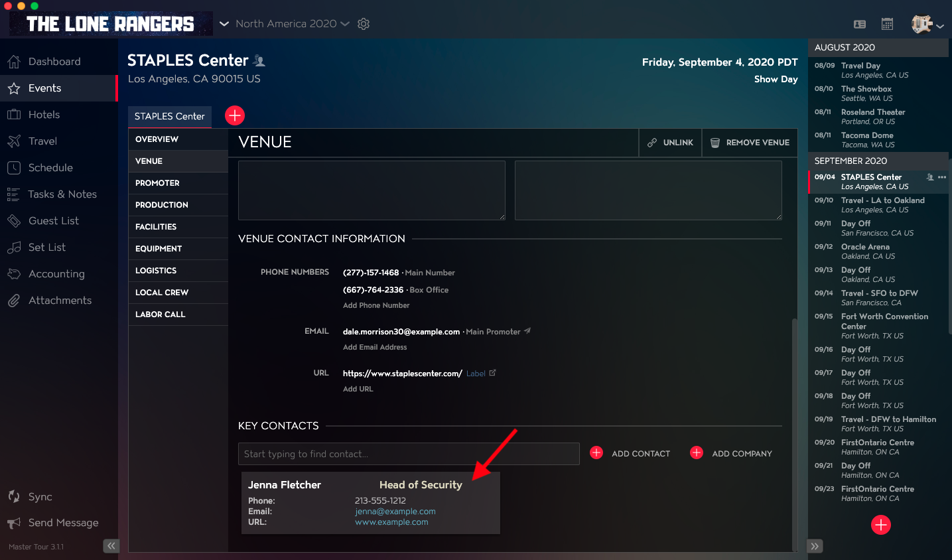This screenshot has height=560, width=952.
Task: Add new day with red plus in itinerary
Action: [x=881, y=525]
